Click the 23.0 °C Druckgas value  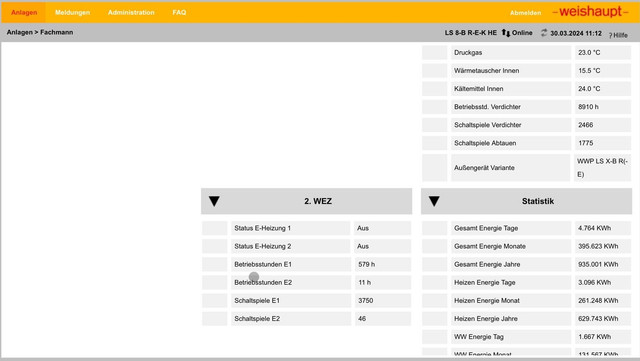(589, 53)
